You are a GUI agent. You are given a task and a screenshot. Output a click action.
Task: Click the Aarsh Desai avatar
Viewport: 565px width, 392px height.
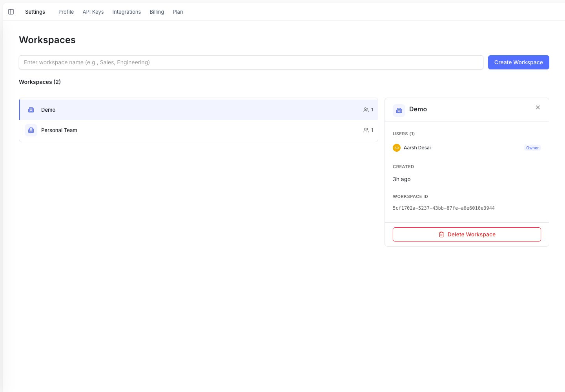397,148
